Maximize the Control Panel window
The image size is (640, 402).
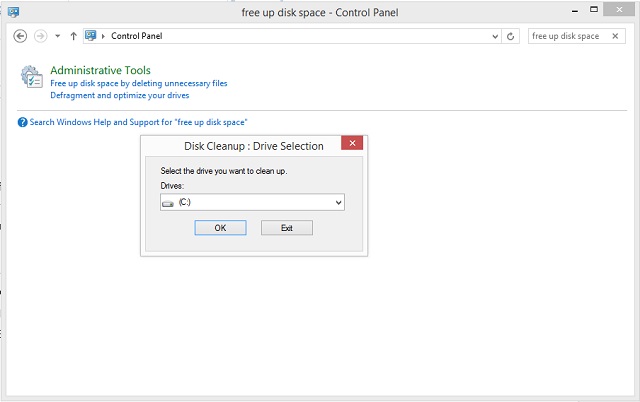pyautogui.click(x=594, y=10)
